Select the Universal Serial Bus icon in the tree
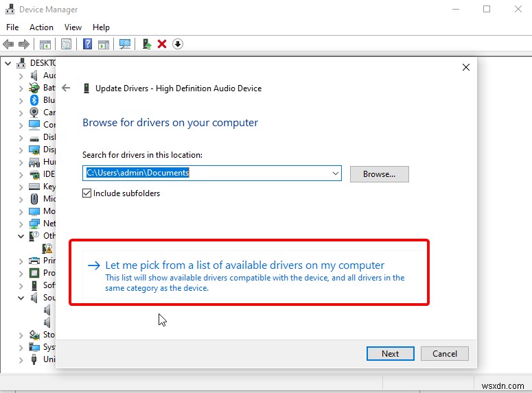 (x=34, y=359)
